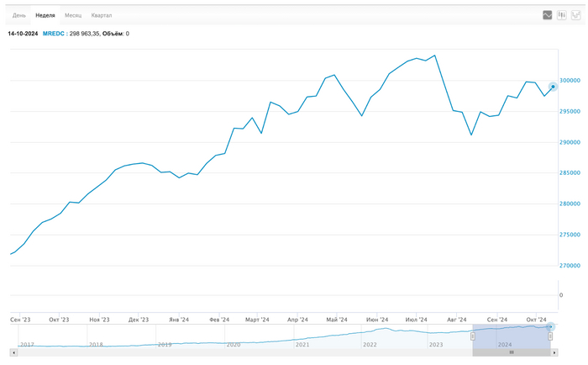Grab the left navigator range handle
The height and width of the screenshot is (365, 588).
[472, 336]
